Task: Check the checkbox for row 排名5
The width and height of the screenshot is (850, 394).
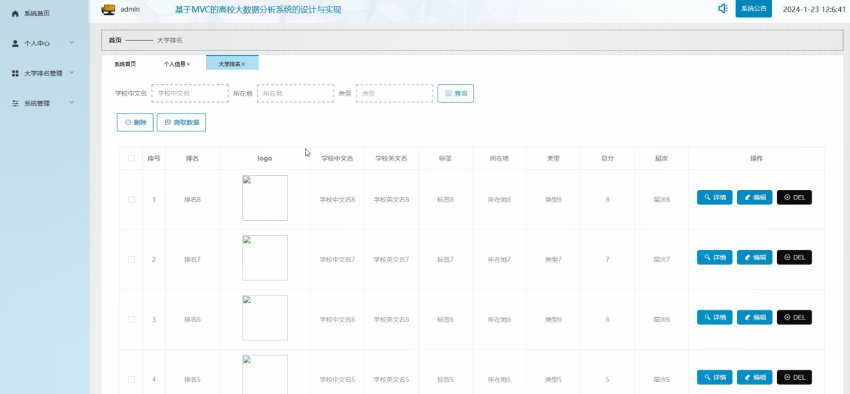Action: 131,379
